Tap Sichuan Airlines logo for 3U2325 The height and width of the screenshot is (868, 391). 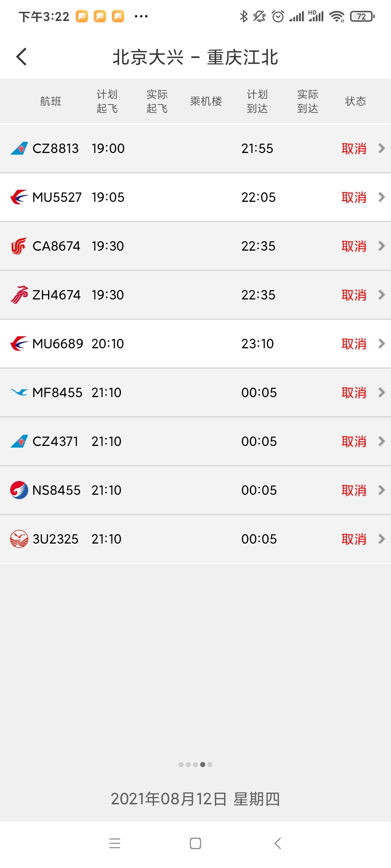point(19,539)
